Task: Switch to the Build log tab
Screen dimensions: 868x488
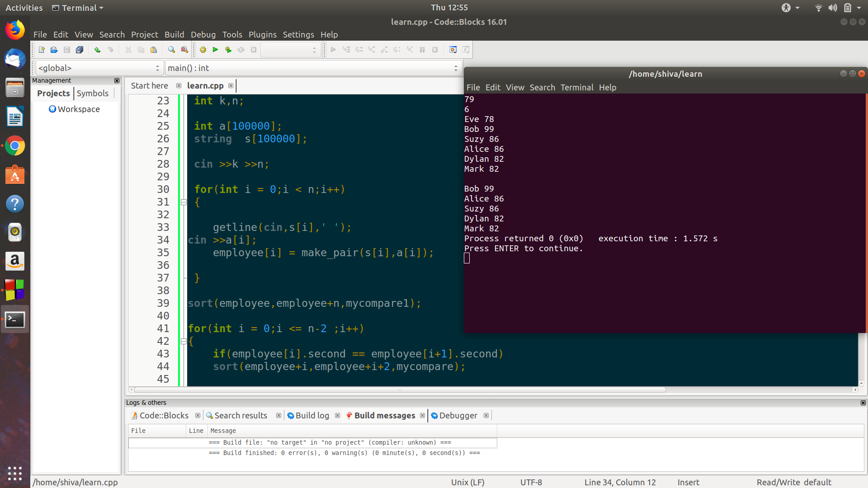Action: [312, 415]
